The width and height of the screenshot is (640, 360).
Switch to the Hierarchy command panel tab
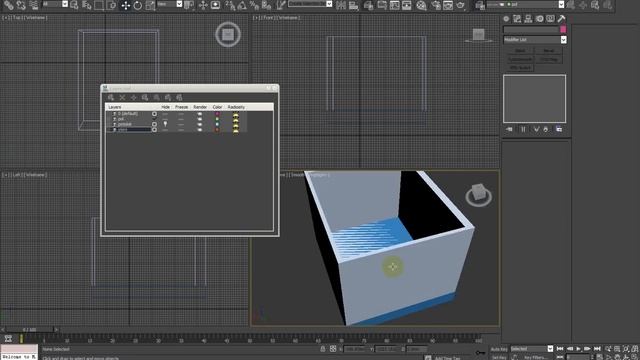click(528, 19)
